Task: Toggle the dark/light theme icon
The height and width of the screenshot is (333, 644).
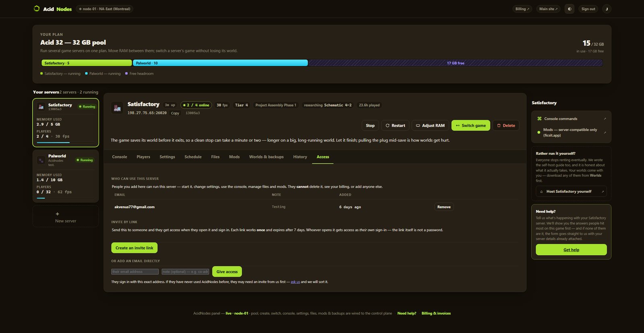Action: [x=570, y=9]
